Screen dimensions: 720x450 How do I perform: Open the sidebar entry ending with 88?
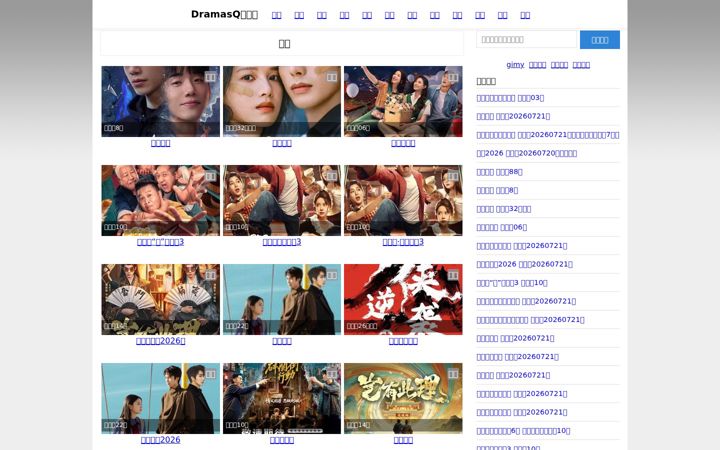(x=500, y=172)
